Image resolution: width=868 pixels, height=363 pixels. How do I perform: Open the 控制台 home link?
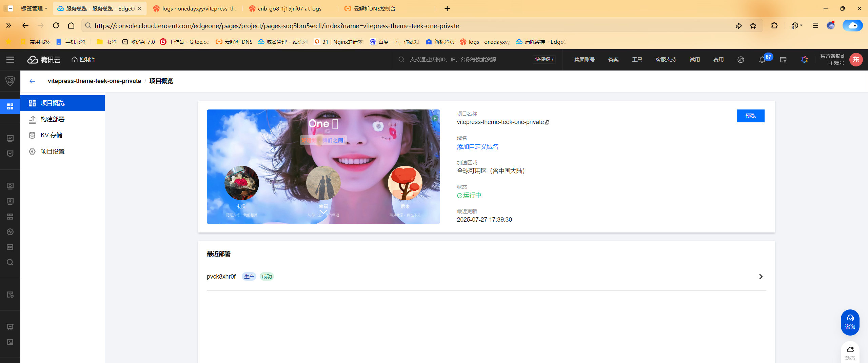[83, 60]
